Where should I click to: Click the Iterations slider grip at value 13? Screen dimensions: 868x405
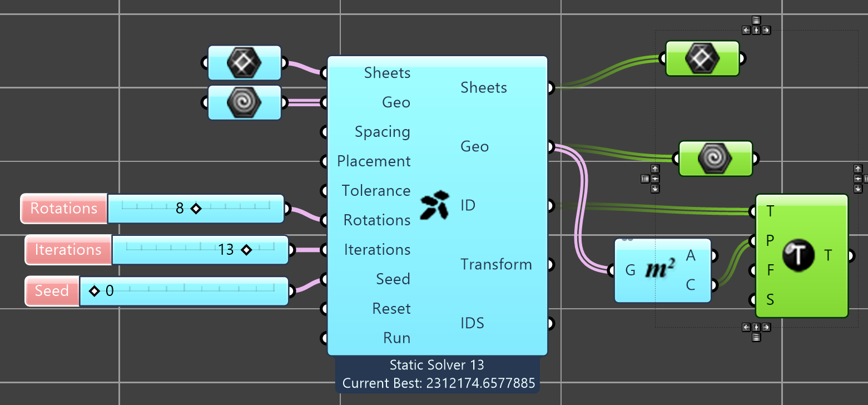(246, 250)
